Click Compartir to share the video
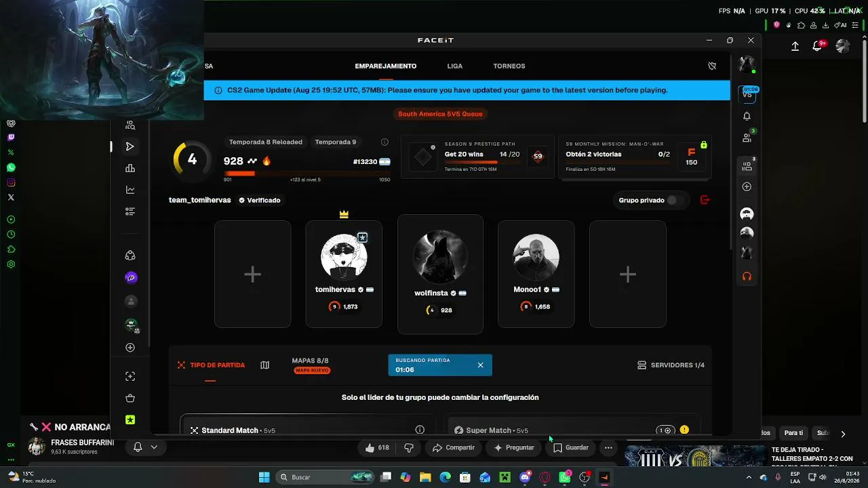Screen dimensions: 868x488 click(x=454, y=447)
